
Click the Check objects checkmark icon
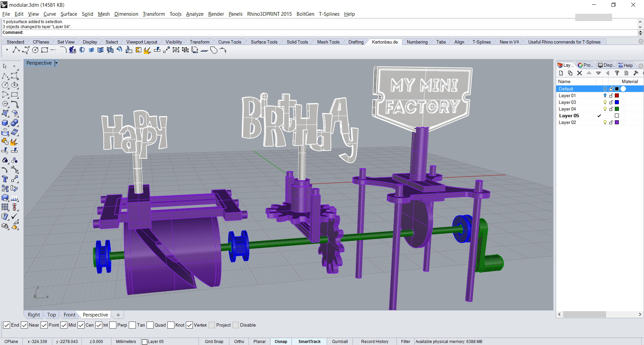pyautogui.click(x=14, y=217)
